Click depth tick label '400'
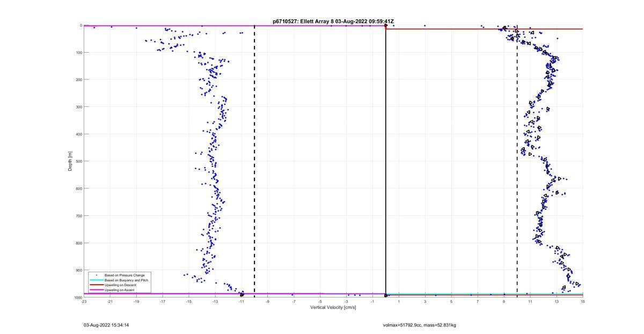The width and height of the screenshot is (644, 334). click(78, 134)
